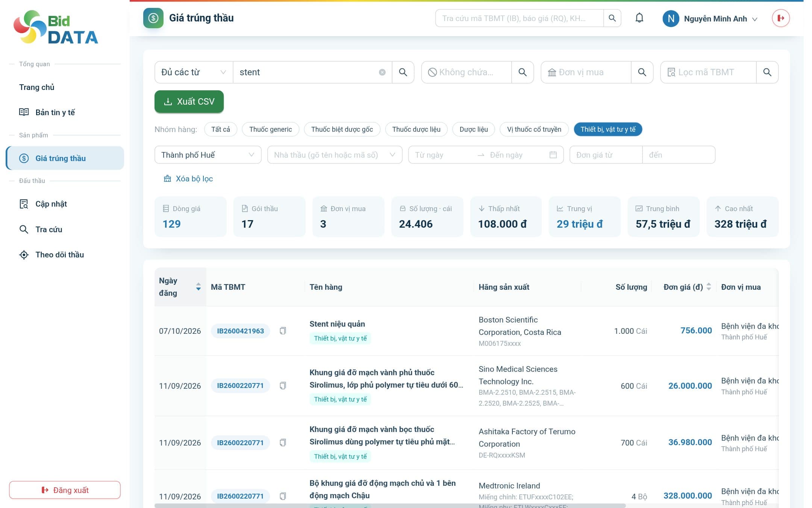Sort by 'Ngày đăng' column arrows

198,287
